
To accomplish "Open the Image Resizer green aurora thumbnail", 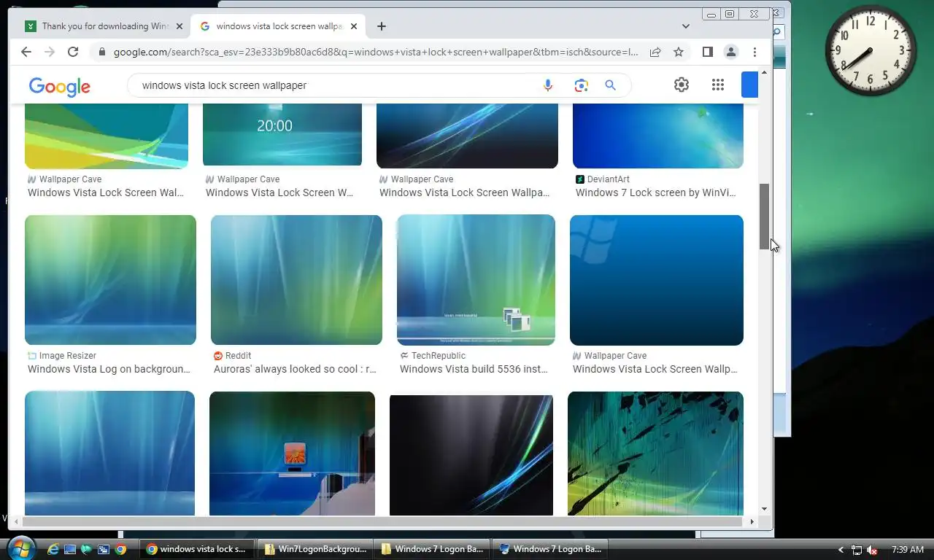I will [x=110, y=280].
